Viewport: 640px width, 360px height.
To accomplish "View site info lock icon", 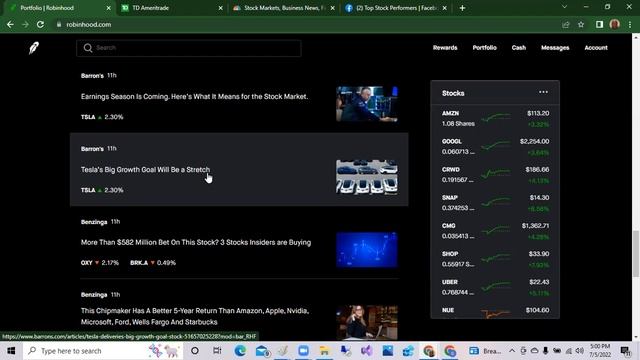I will click(59, 24).
